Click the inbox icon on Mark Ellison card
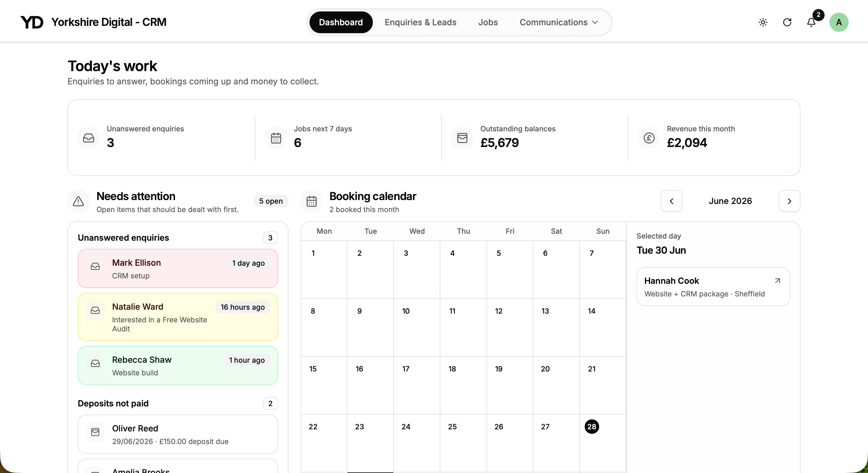This screenshot has width=868, height=473. 95,267
